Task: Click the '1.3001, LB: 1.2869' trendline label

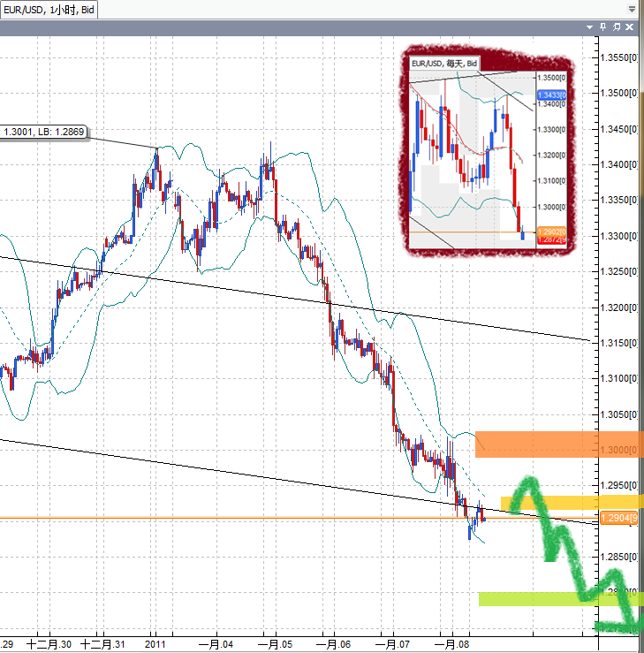Action: (x=43, y=132)
